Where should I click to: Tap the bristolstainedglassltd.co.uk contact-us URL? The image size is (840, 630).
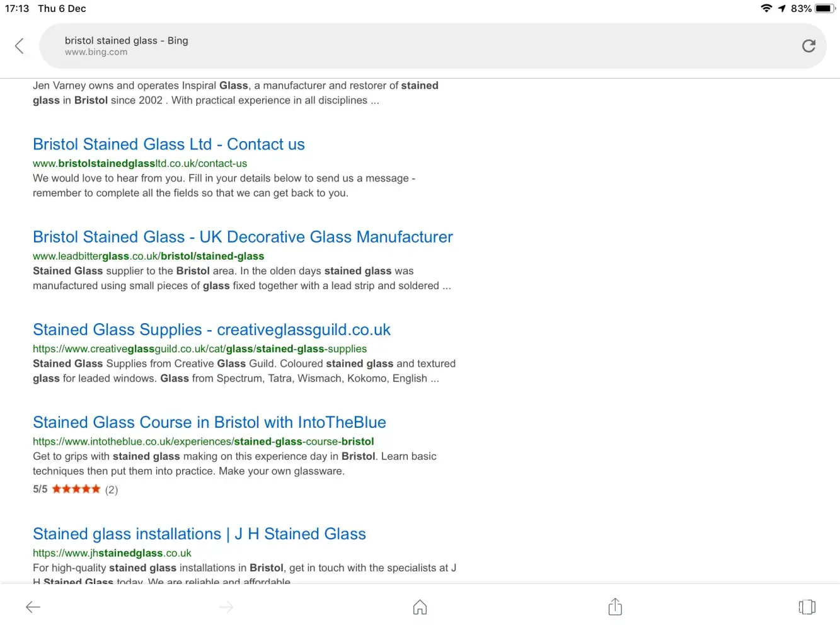pos(140,163)
